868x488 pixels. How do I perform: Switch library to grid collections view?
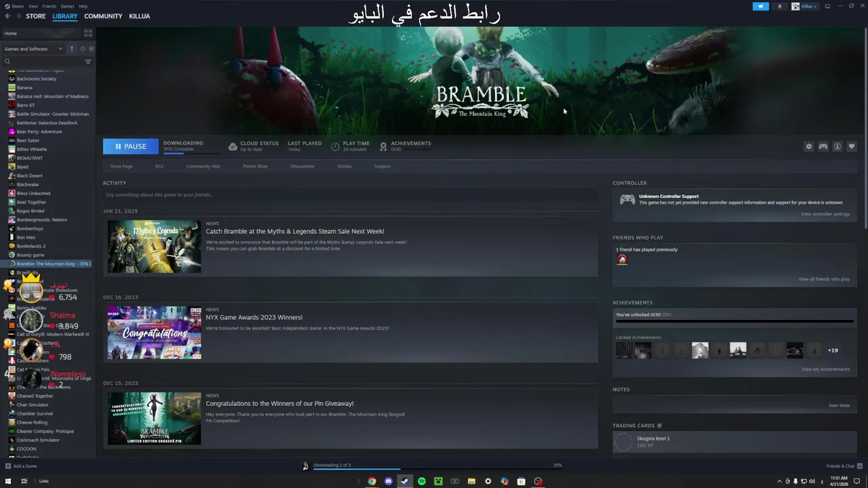[88, 33]
